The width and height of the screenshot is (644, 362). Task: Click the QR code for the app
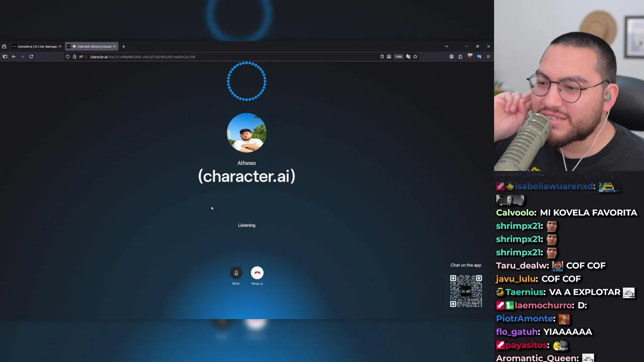click(x=465, y=291)
